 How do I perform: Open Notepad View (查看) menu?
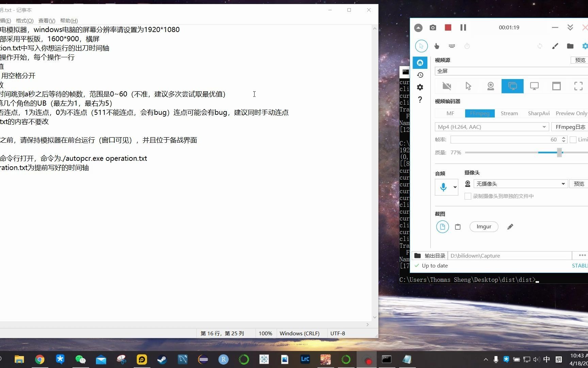click(x=47, y=21)
